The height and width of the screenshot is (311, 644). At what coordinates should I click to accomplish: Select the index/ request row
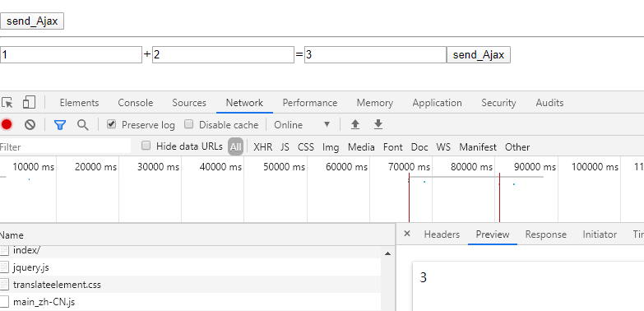tap(190, 251)
